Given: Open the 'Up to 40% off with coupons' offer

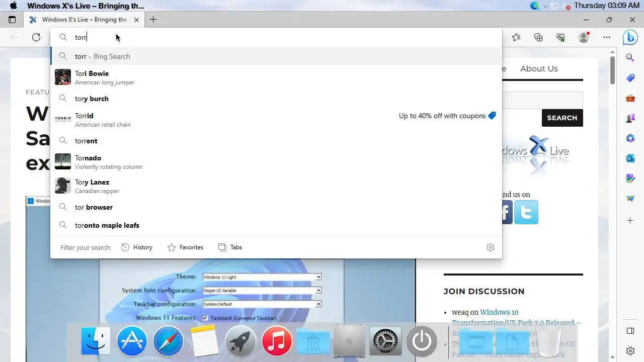Looking at the screenshot, I should point(447,116).
